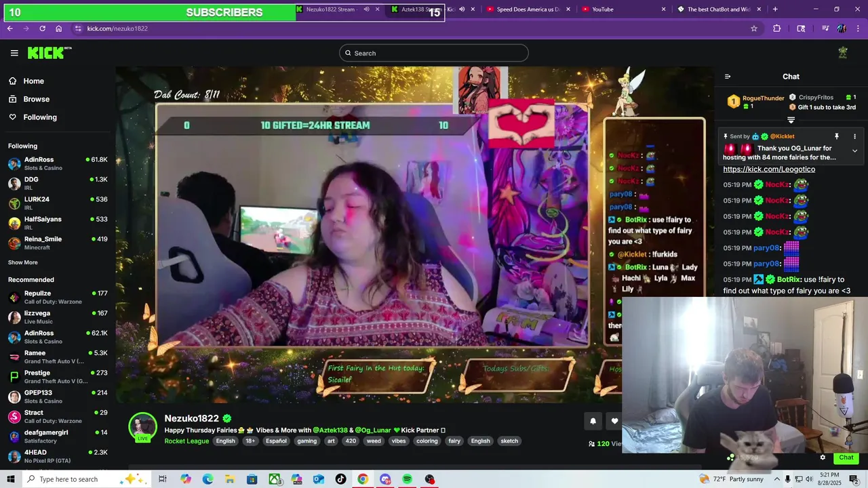Open the browser three-dot menu

[x=858, y=28]
